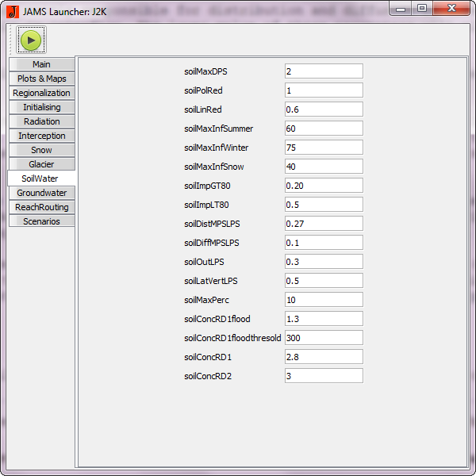The width and height of the screenshot is (476, 476).
Task: Select the Regionalization tab
Action: (42, 93)
